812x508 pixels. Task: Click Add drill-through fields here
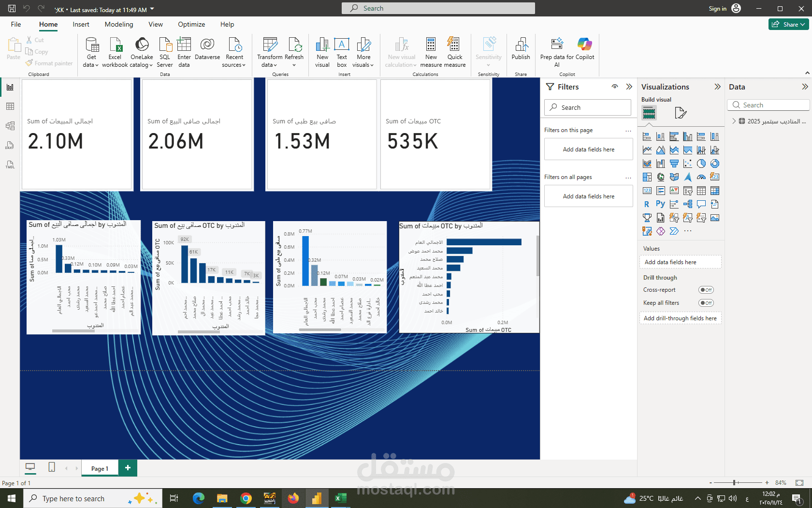click(680, 318)
